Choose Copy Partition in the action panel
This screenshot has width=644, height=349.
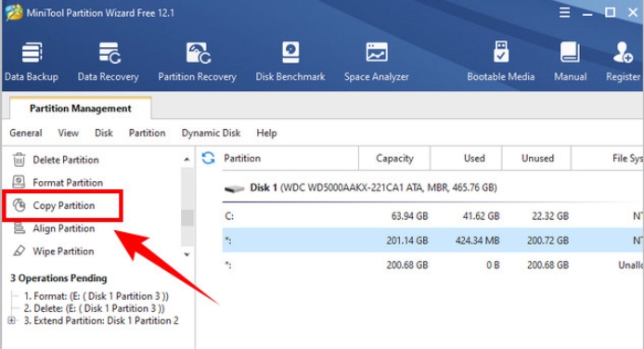pyautogui.click(x=64, y=205)
